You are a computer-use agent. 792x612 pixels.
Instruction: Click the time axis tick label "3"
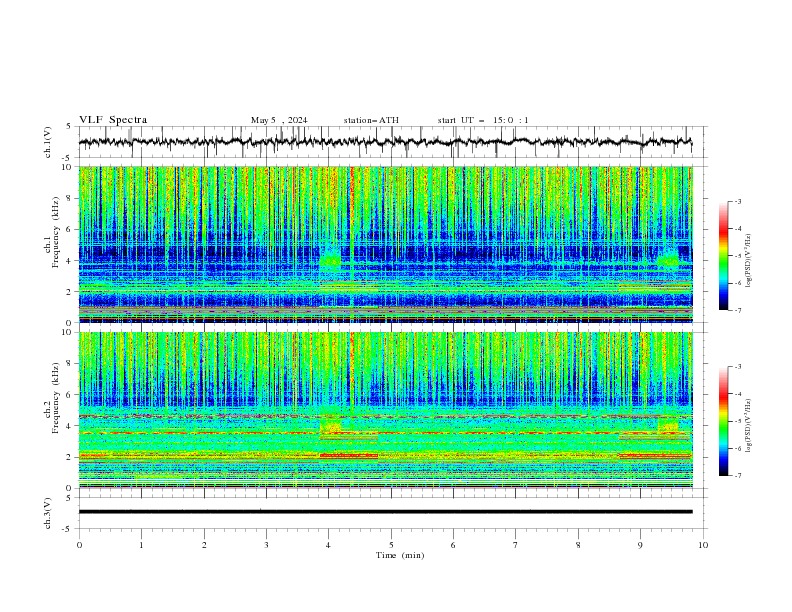point(267,545)
